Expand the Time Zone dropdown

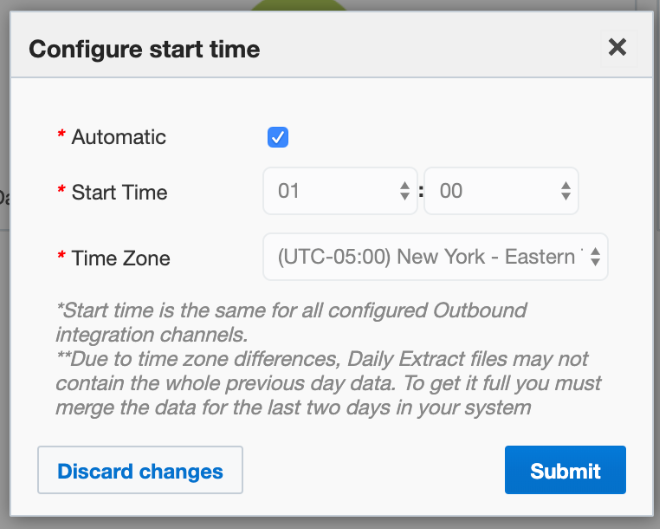[435, 257]
